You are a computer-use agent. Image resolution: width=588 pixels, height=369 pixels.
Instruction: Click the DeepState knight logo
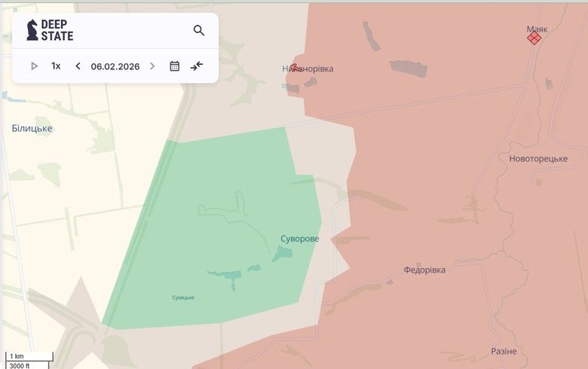click(32, 30)
